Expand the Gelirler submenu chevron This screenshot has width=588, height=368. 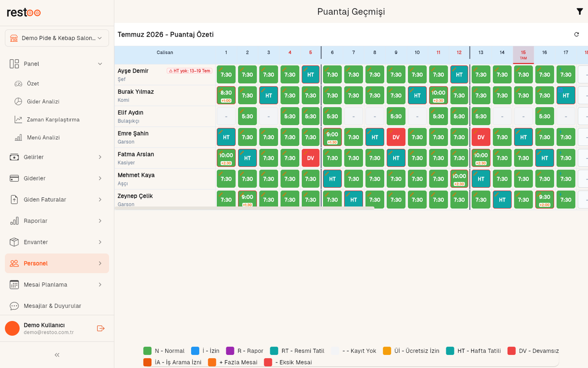100,157
